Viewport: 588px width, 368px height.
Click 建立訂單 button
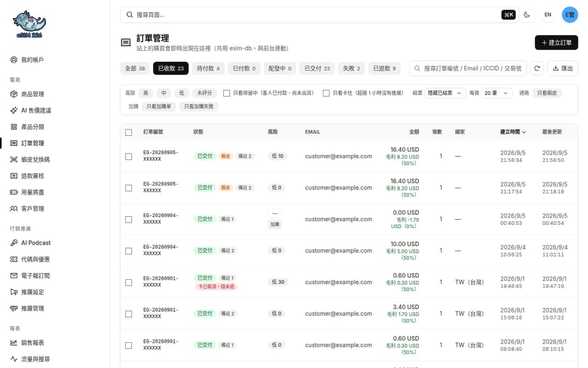click(x=556, y=43)
